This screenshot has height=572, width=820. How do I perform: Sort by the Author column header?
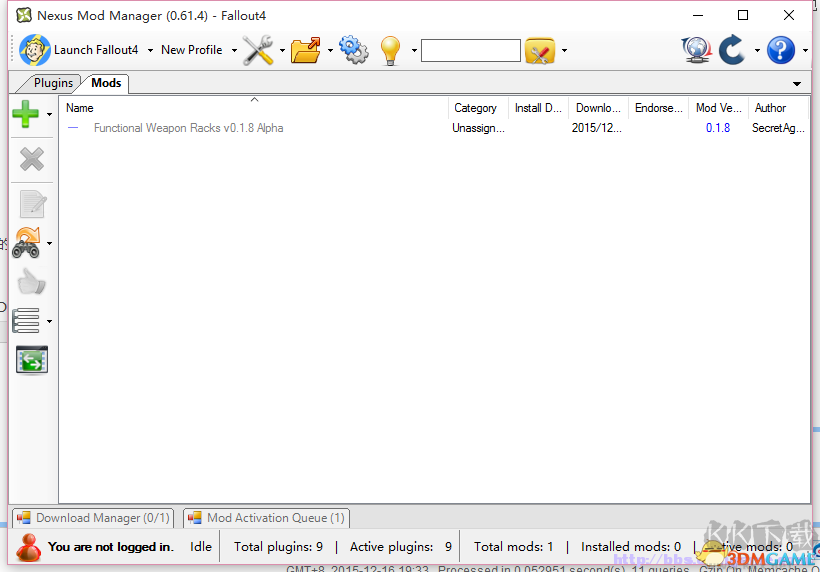(x=779, y=108)
